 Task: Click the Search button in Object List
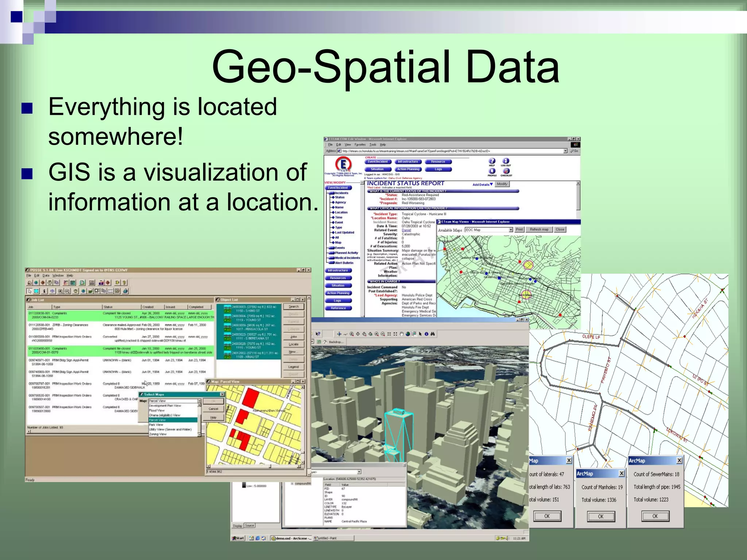[x=294, y=307]
